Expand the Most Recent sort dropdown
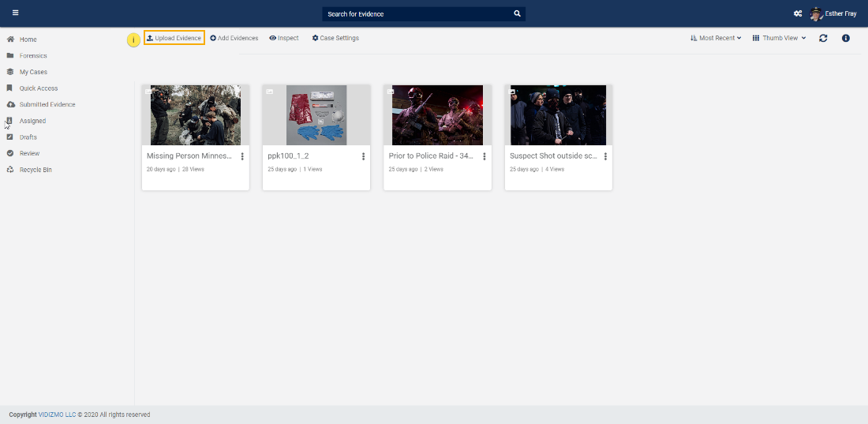 [716, 38]
